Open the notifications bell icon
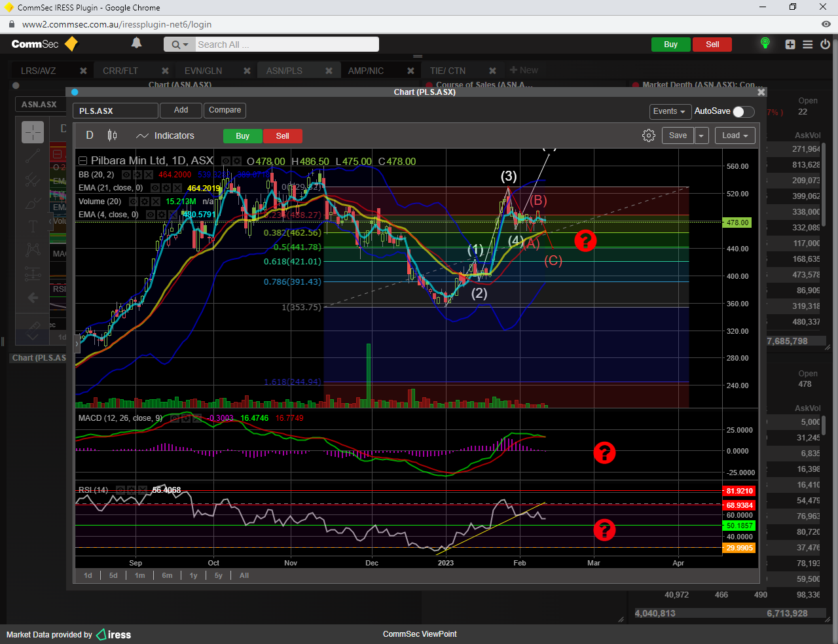 [x=136, y=43]
